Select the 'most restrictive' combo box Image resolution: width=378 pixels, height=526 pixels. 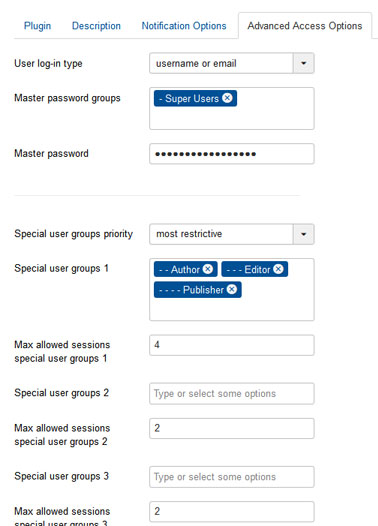click(x=232, y=234)
